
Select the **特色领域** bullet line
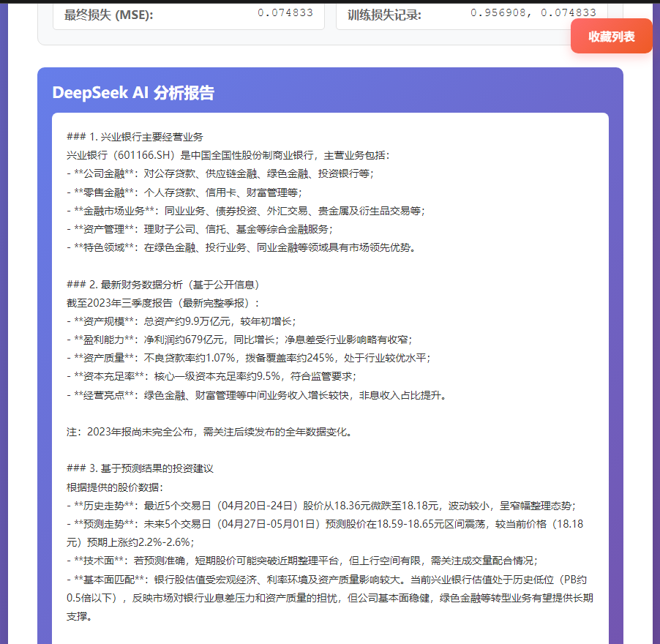241,247
